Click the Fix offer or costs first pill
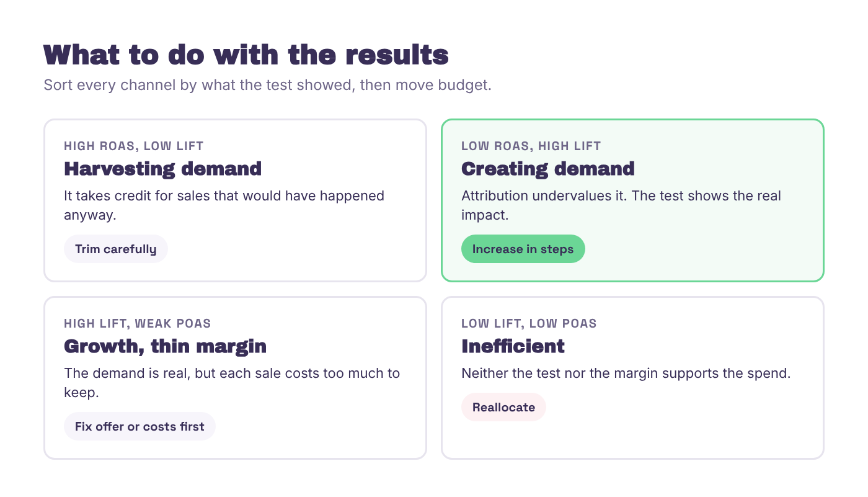 click(139, 426)
